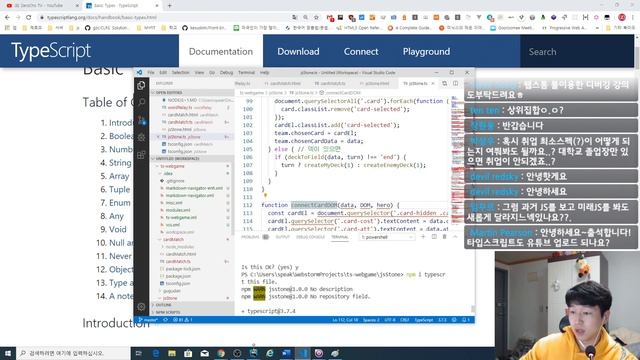Screen dimensions: 640x360
Task: Open the Explorer view in VS Code activity bar
Action: pyautogui.click(x=141, y=85)
